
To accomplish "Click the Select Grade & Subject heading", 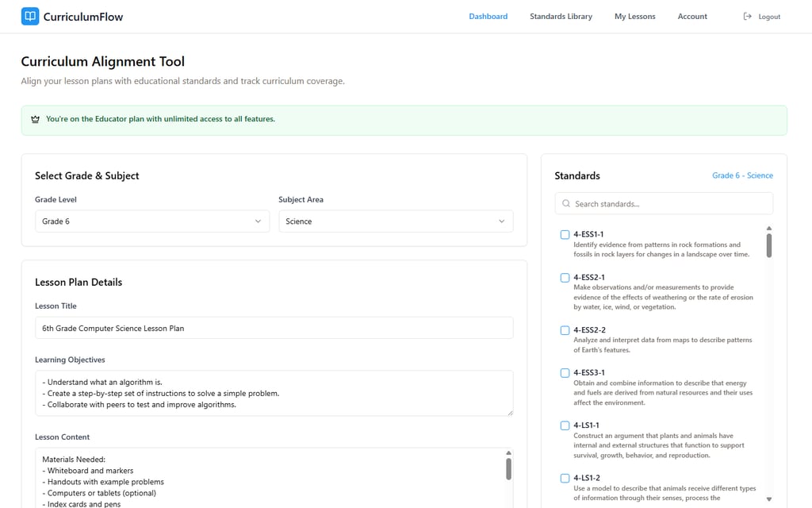I will [x=87, y=175].
